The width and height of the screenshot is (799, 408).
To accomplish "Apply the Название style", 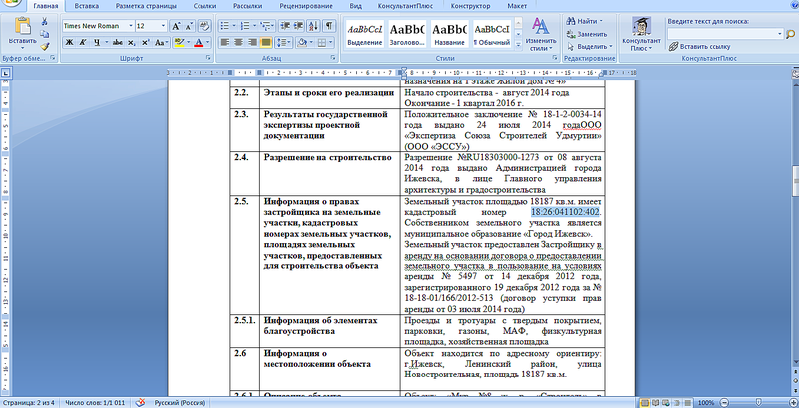I will [x=449, y=34].
